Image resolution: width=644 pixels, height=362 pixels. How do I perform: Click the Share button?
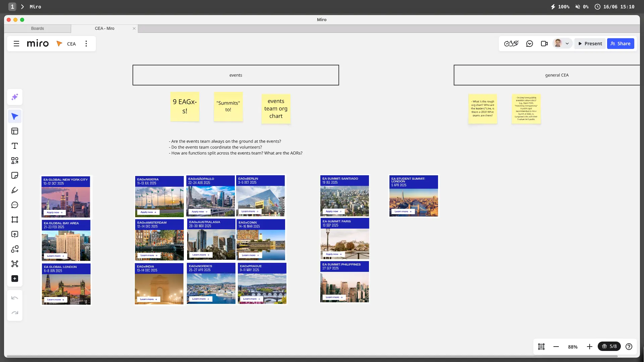(x=621, y=44)
